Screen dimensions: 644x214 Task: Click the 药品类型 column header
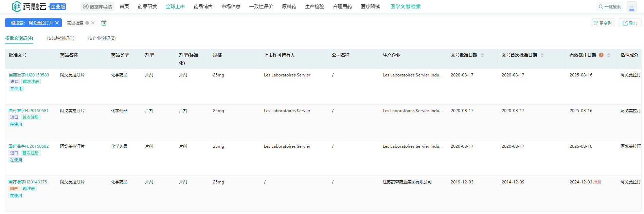click(120, 55)
